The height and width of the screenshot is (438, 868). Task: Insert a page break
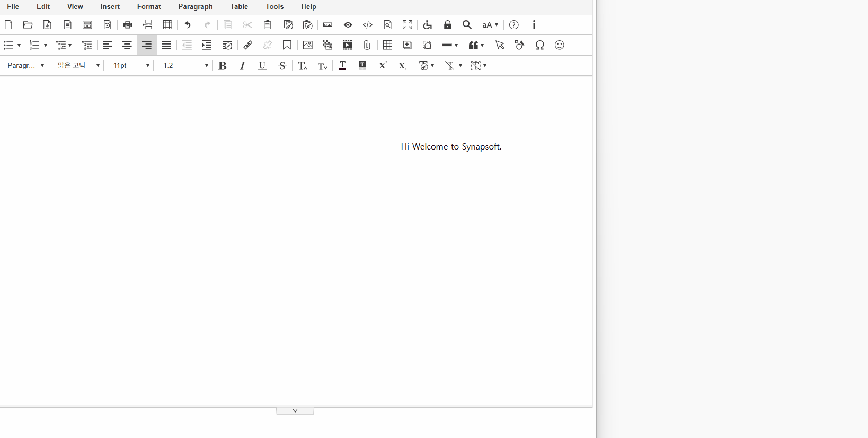(x=148, y=25)
